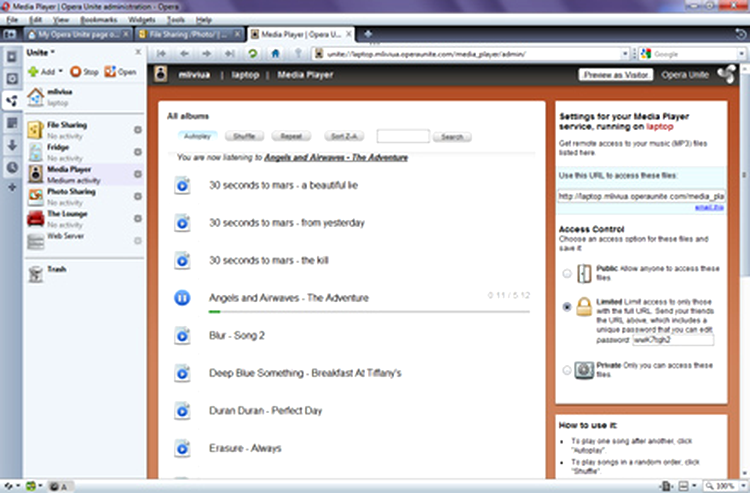Play 30 seconds to mars - from yesterday
The width and height of the screenshot is (750, 493).
[182, 223]
